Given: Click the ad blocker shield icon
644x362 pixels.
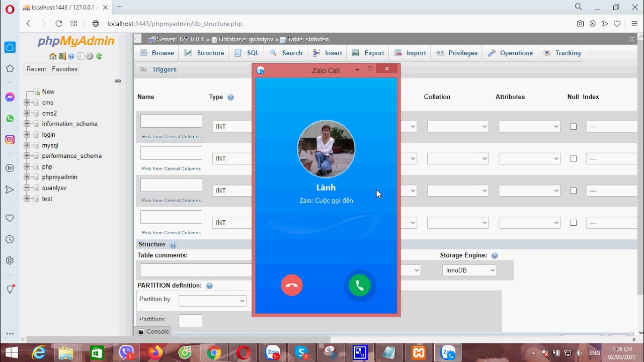Looking at the screenshot, I should click(x=593, y=24).
